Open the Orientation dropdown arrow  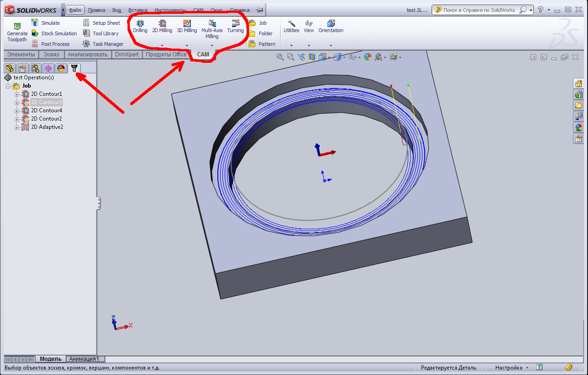[x=331, y=45]
